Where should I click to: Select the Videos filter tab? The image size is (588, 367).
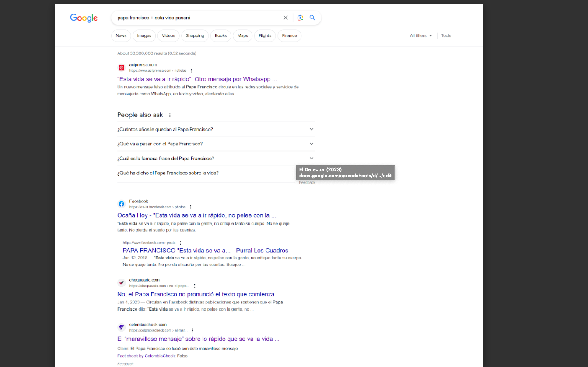[168, 36]
